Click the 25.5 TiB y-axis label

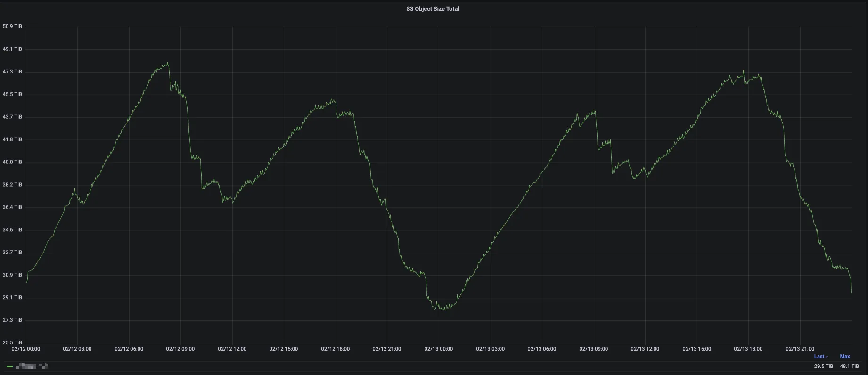[12, 342]
